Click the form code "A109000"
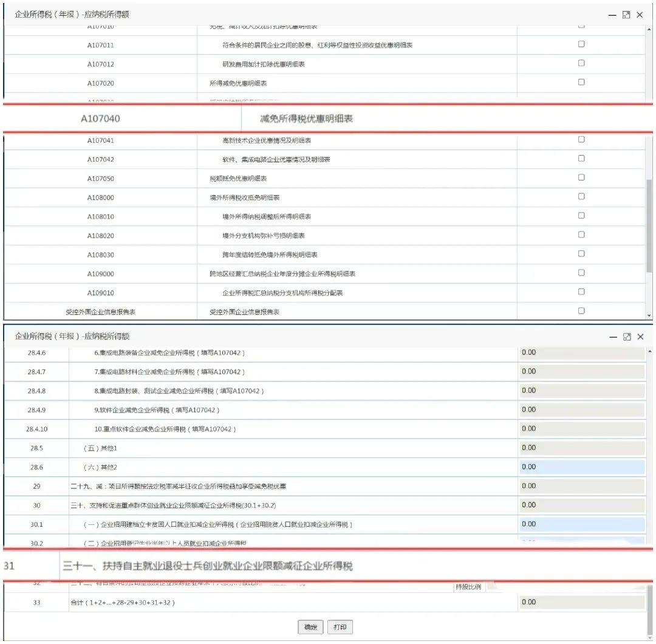The width and height of the screenshot is (656, 644). coord(100,273)
